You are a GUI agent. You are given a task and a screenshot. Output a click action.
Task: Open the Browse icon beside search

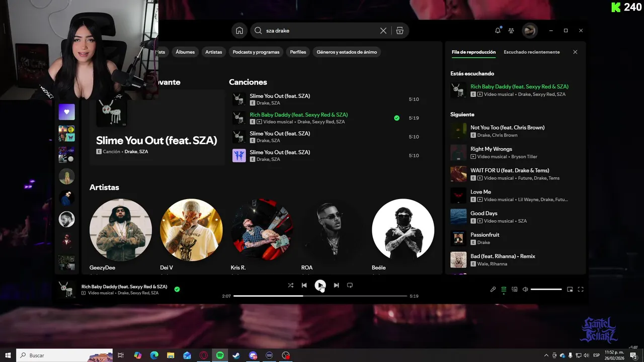(x=399, y=31)
